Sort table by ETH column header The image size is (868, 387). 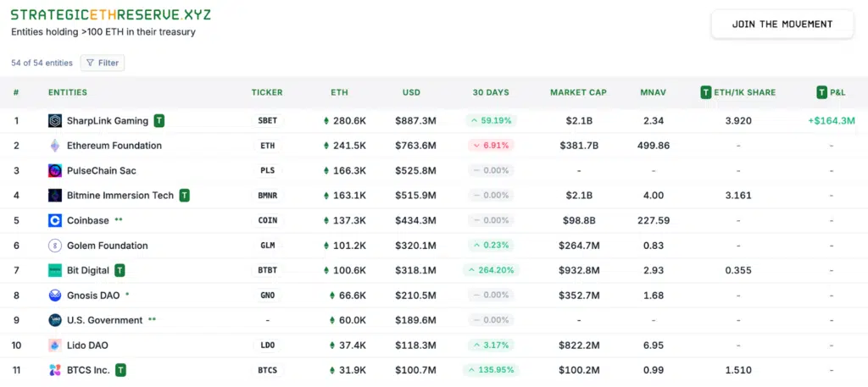point(339,92)
